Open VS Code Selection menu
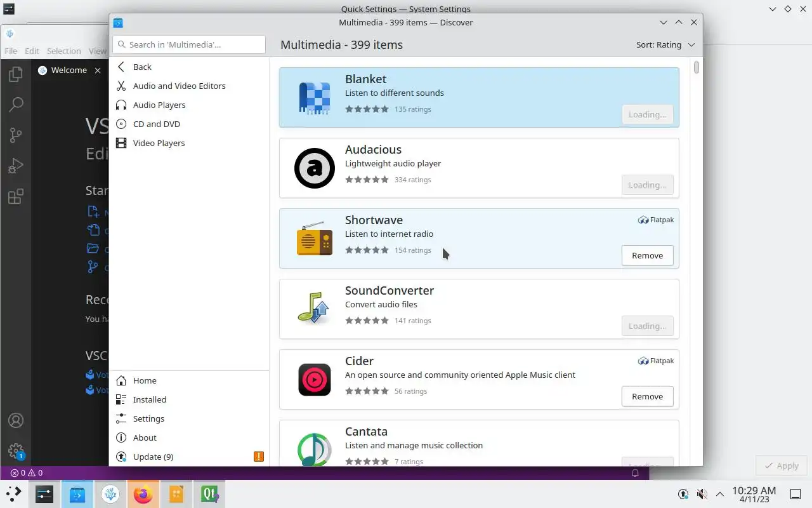Viewport: 812px width, 508px height. (63, 51)
